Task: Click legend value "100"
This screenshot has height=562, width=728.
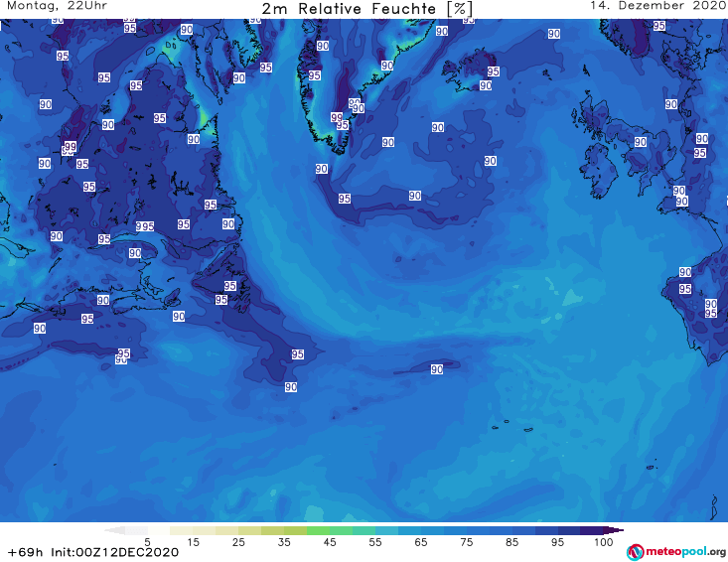Action: point(604,542)
